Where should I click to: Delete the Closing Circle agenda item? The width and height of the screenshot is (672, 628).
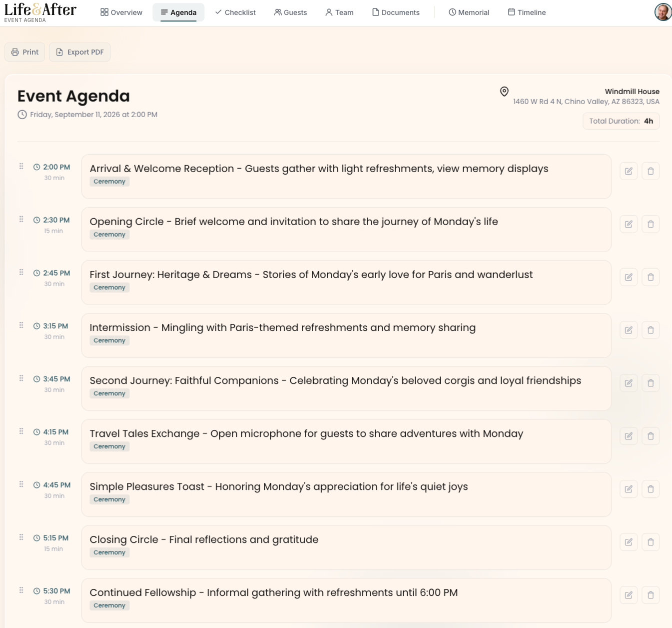tap(650, 542)
